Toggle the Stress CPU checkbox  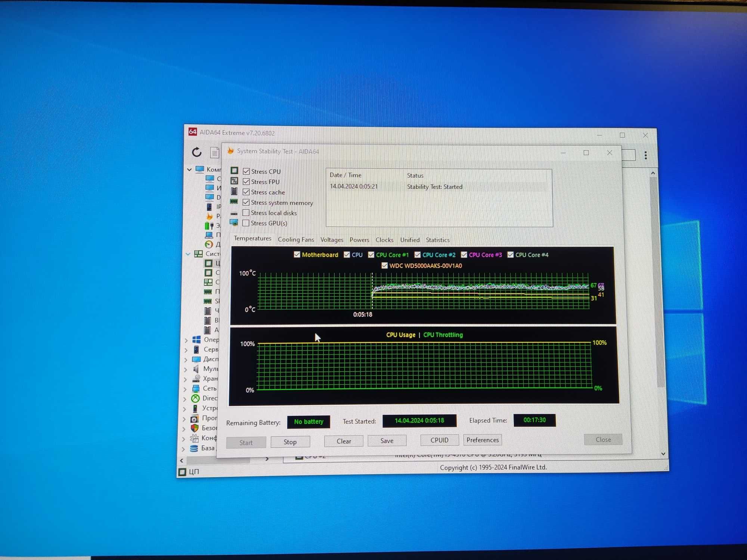pyautogui.click(x=245, y=171)
